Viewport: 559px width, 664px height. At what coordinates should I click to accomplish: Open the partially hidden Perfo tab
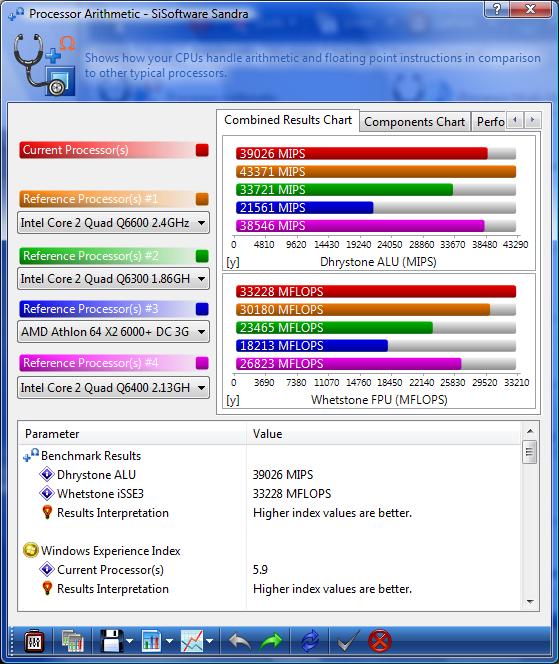coord(490,122)
